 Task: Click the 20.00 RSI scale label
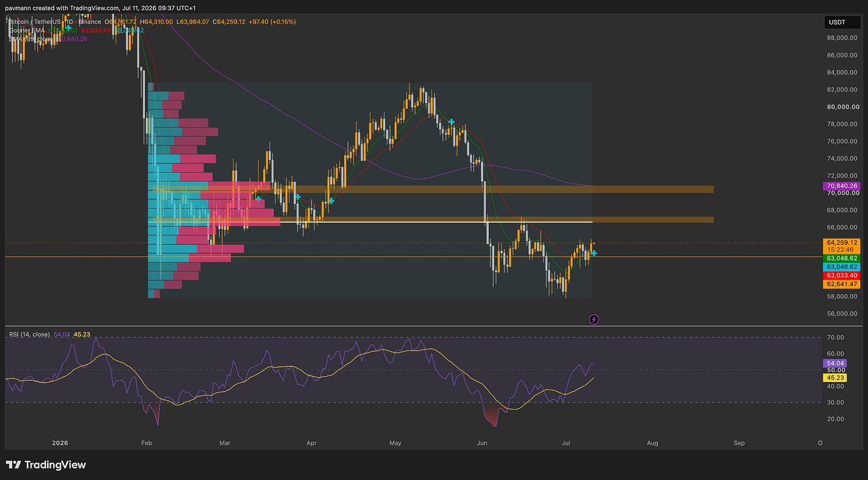pos(836,419)
